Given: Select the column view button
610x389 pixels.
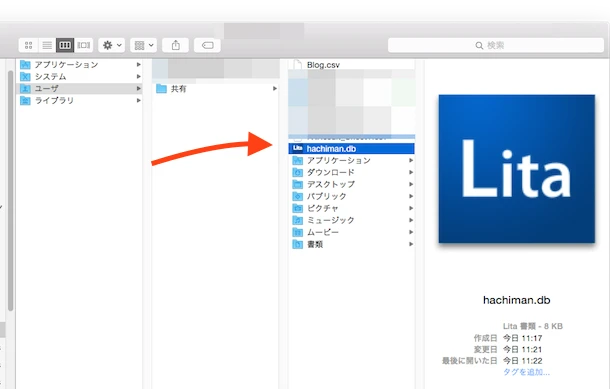Looking at the screenshot, I should pyautogui.click(x=65, y=46).
